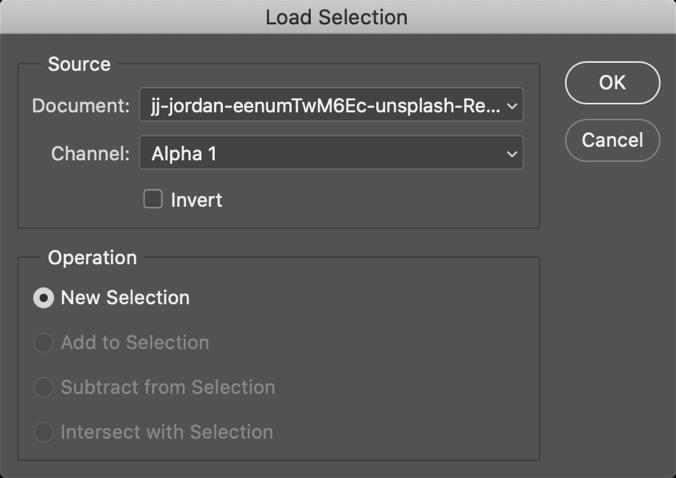Click the Subtract from Selection text label
Screen dimensions: 676x478
click(x=168, y=387)
